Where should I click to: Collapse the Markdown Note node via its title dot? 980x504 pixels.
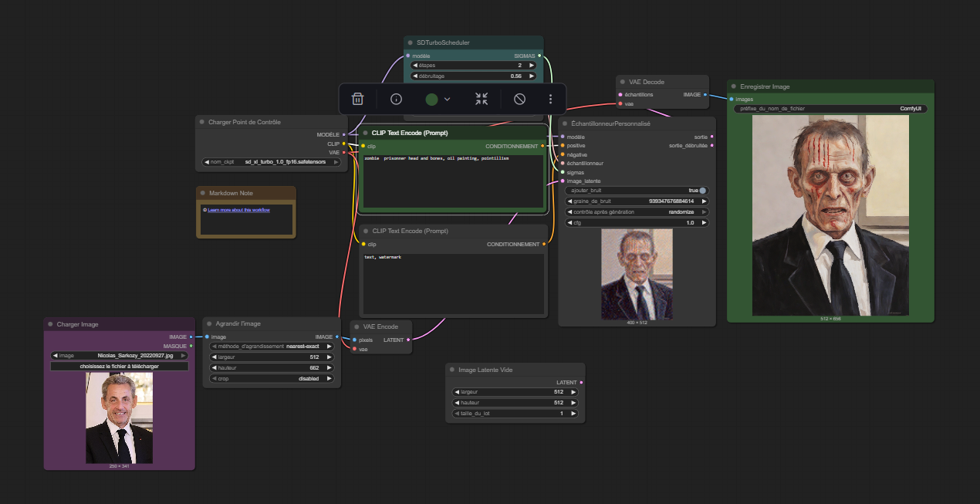(202, 193)
